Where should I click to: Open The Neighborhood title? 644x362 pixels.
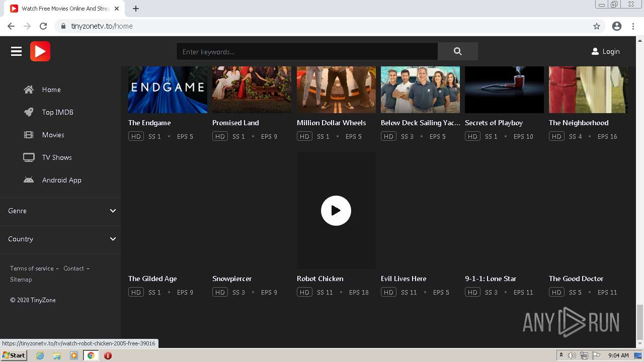click(579, 123)
